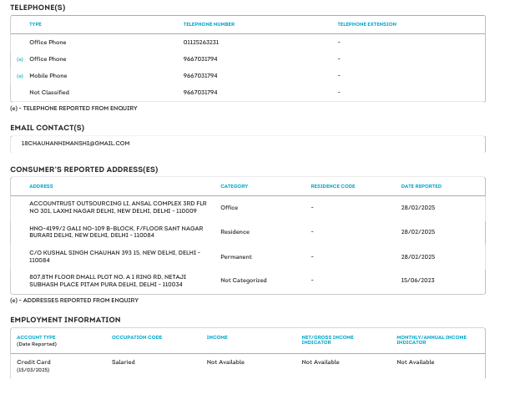Click the residence code dash in Not Categorized row
Screen dimensions: 510x420
click(312, 281)
